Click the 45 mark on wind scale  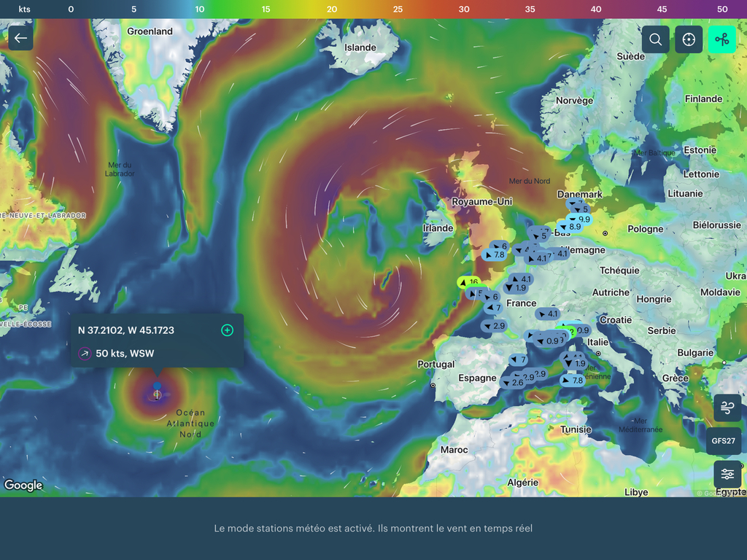[662, 9]
